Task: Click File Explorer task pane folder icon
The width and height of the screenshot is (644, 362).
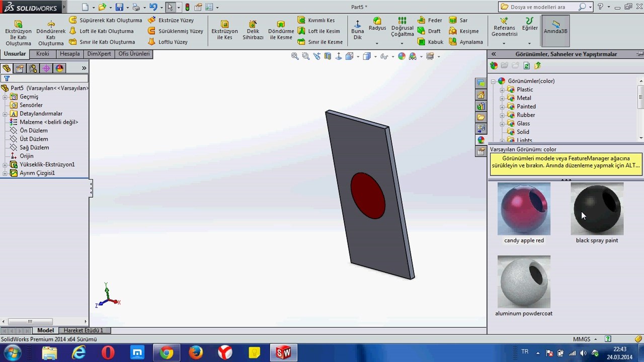Action: tap(481, 117)
